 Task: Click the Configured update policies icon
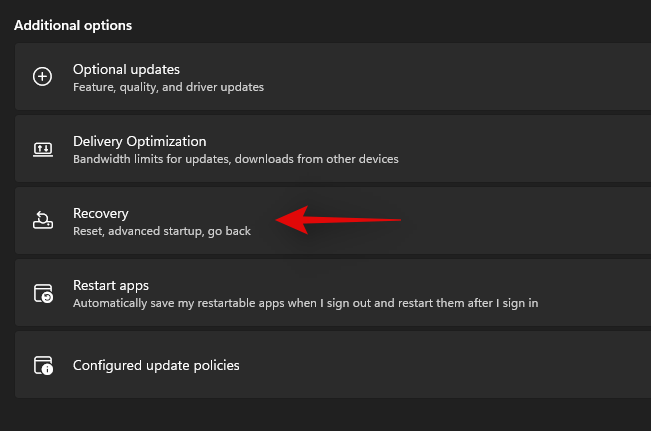coord(42,365)
